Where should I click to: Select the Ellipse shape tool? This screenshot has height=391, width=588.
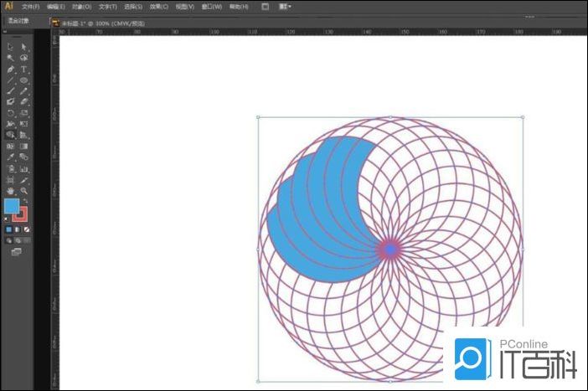point(24,80)
